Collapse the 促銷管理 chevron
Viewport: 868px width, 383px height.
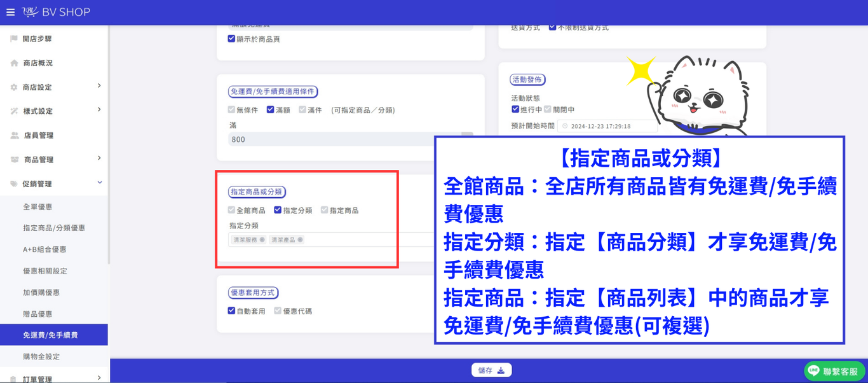click(99, 183)
